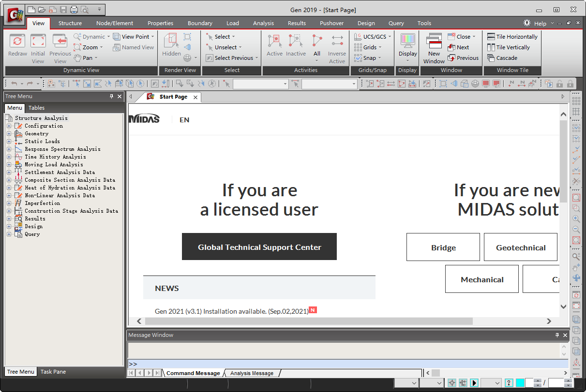Screen dimensions: 586x392
Task: Open Gen 2021 (v3.1) installation news link
Action: pos(231,311)
